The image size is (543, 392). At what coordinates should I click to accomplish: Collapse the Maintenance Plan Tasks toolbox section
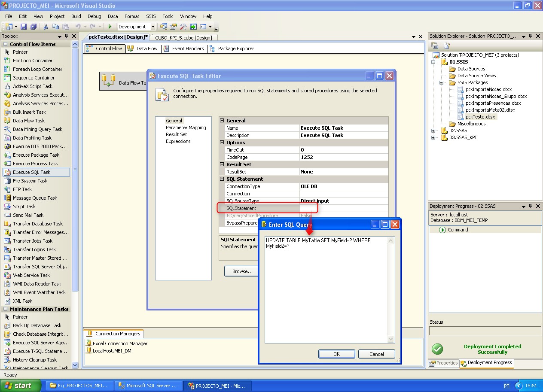[x=5, y=309]
